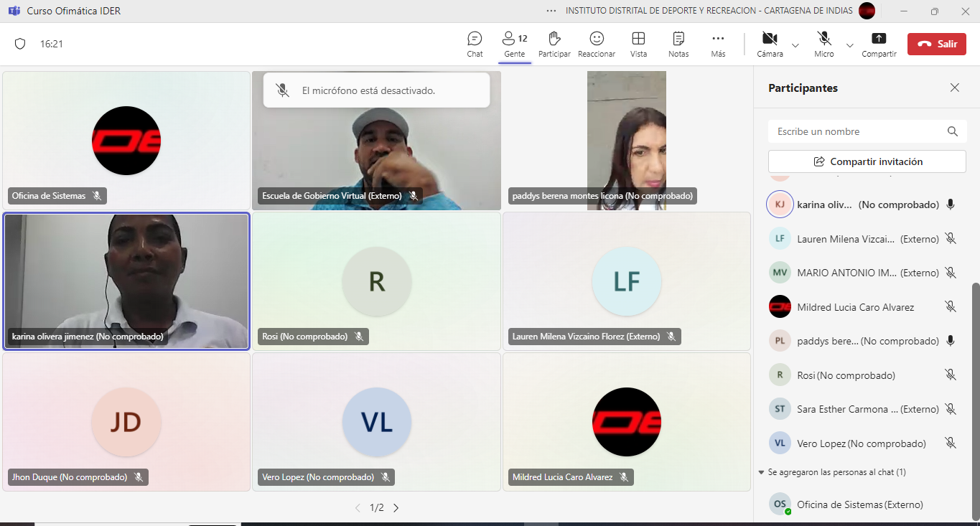Click Mildred Lucia's muted mic icon in list
The height and width of the screenshot is (526, 980).
pos(951,306)
